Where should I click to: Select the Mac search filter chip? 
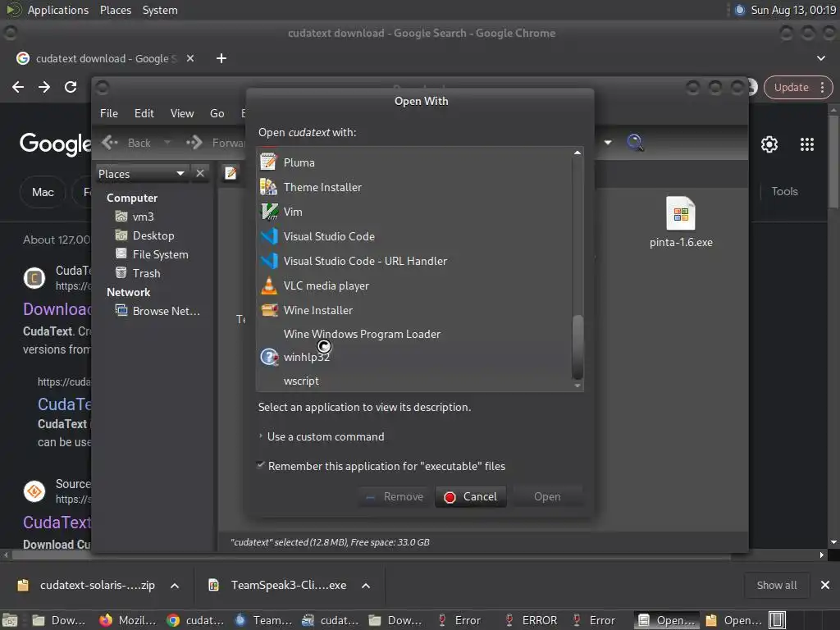pos(43,192)
